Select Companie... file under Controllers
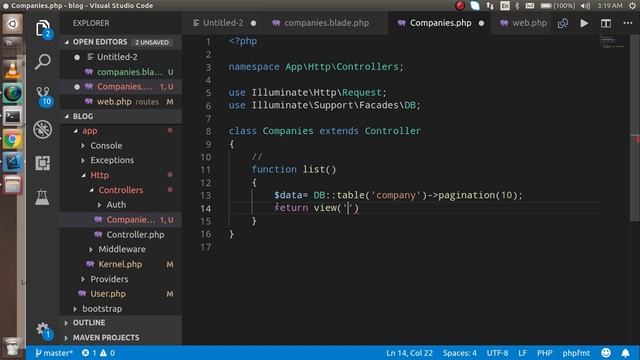This screenshot has height=360, width=640. (121, 220)
